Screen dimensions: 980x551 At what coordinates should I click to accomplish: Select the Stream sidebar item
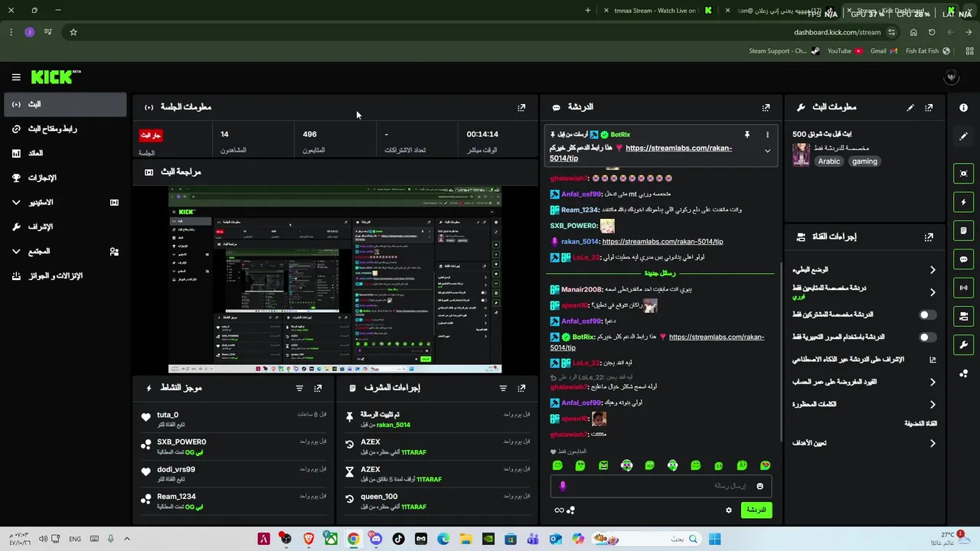click(x=65, y=104)
